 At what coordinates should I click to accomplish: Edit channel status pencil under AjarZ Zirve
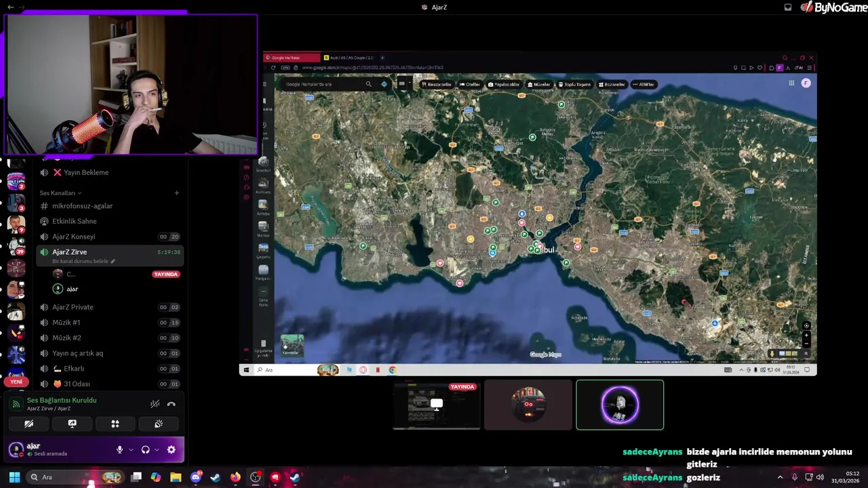[113, 261]
